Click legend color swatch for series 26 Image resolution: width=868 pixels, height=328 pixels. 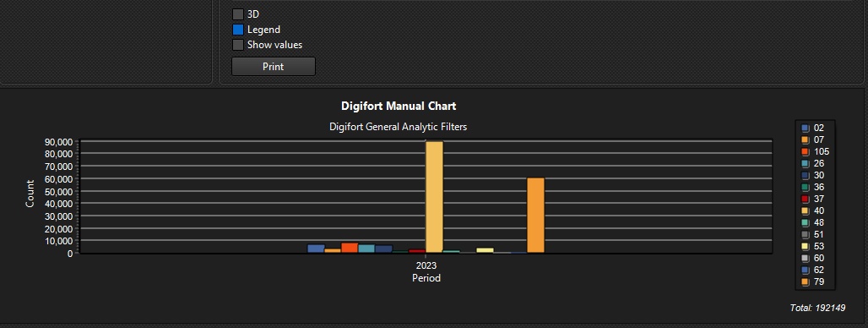tap(806, 164)
